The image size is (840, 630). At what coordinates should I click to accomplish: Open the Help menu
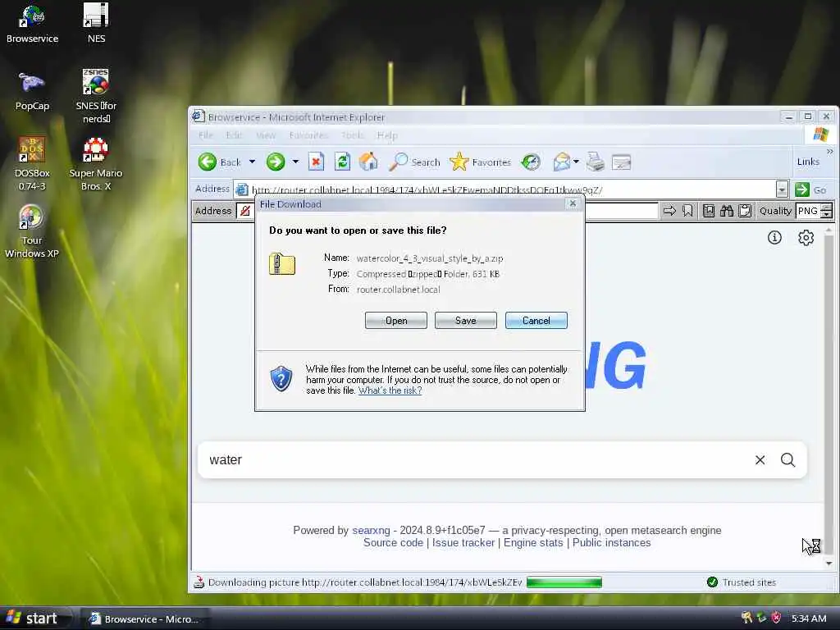tap(387, 135)
